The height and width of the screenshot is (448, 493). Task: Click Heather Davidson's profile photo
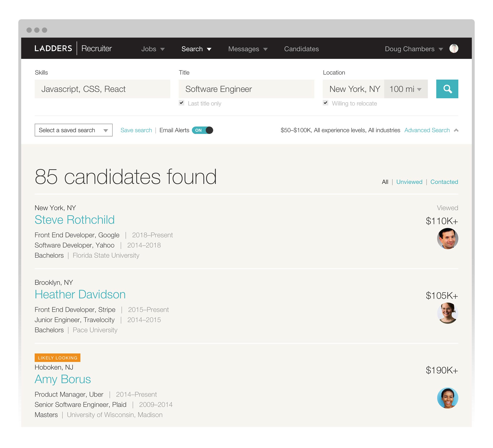[x=447, y=313]
